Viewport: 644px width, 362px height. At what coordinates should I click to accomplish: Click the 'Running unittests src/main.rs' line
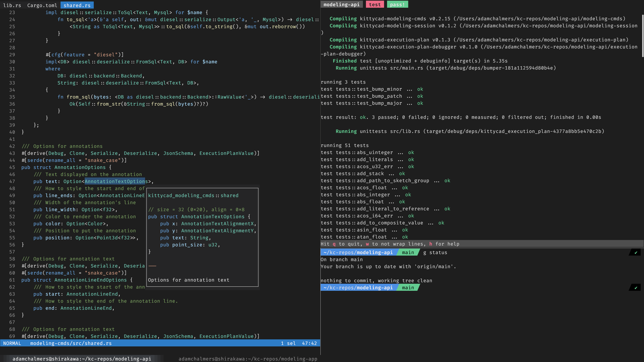coord(446,68)
